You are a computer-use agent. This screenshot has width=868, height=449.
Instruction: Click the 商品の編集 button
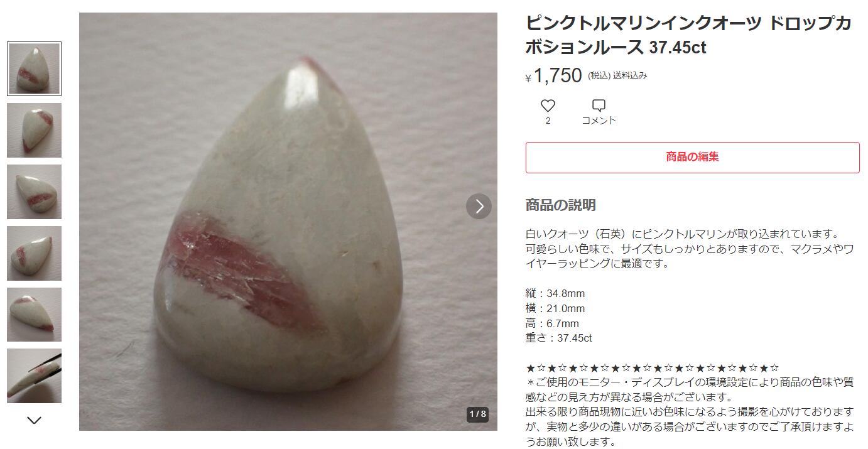692,157
